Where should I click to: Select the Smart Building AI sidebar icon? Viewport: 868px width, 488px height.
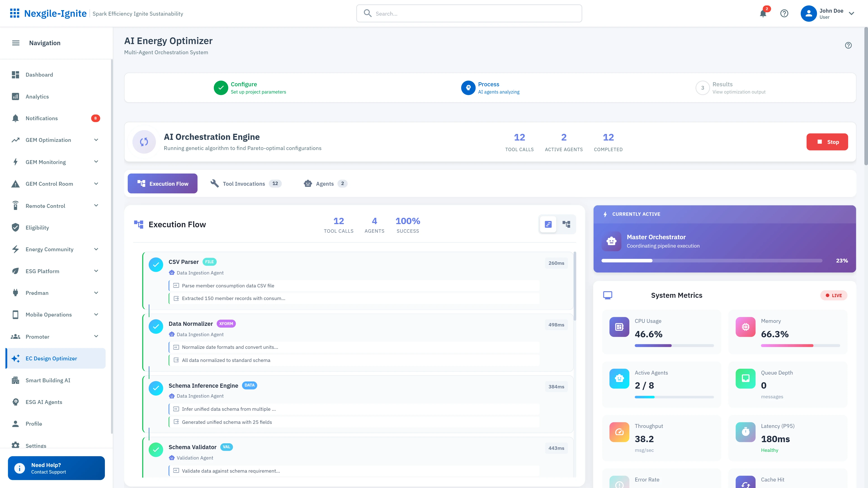(x=16, y=380)
